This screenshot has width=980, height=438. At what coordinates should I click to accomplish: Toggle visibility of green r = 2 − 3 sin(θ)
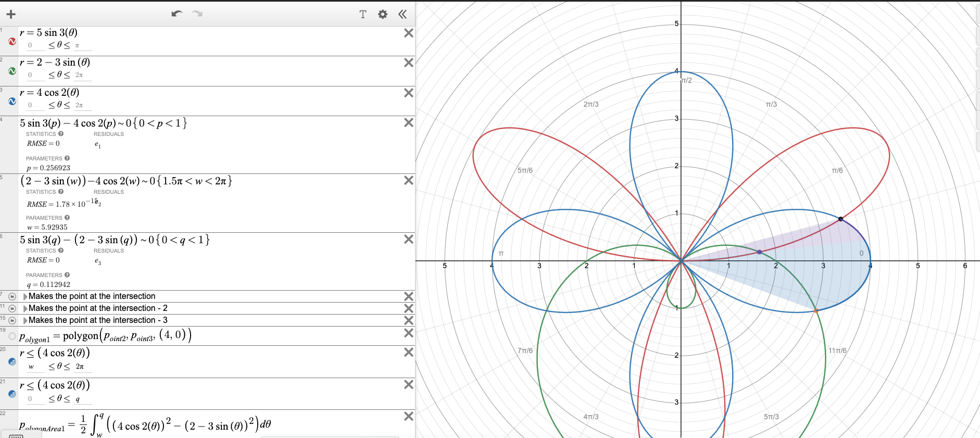point(12,71)
